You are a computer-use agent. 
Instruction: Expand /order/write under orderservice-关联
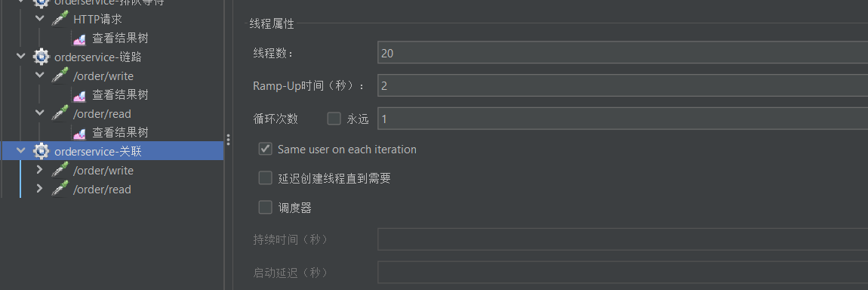39,169
